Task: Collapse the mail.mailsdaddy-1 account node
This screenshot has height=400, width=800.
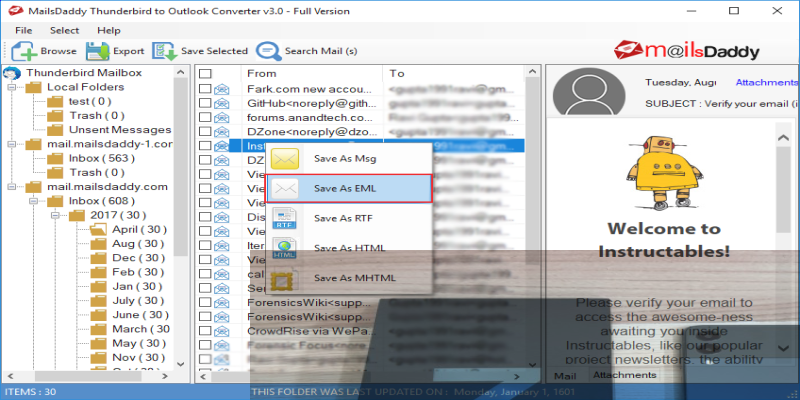Action: tap(12, 144)
